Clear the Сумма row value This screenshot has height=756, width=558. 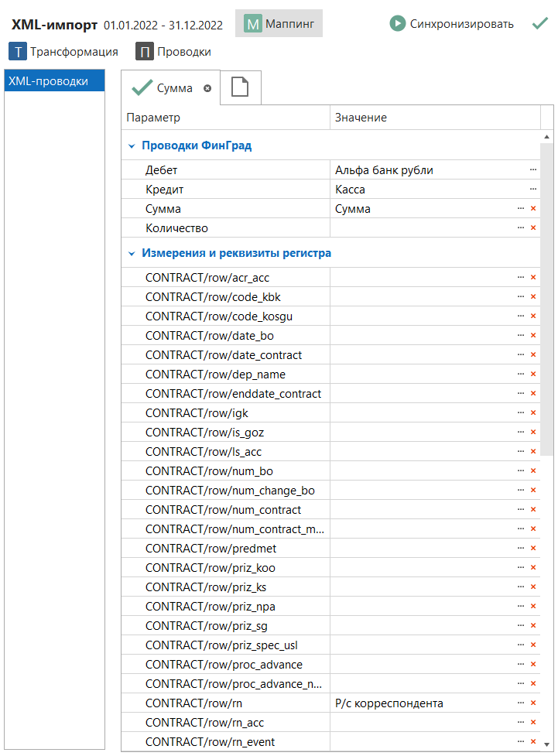tap(533, 209)
